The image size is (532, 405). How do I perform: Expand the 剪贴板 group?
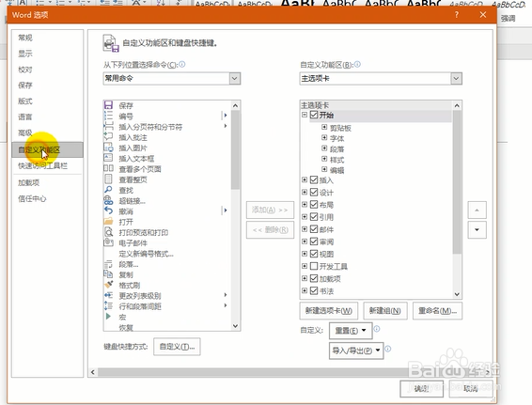point(324,127)
